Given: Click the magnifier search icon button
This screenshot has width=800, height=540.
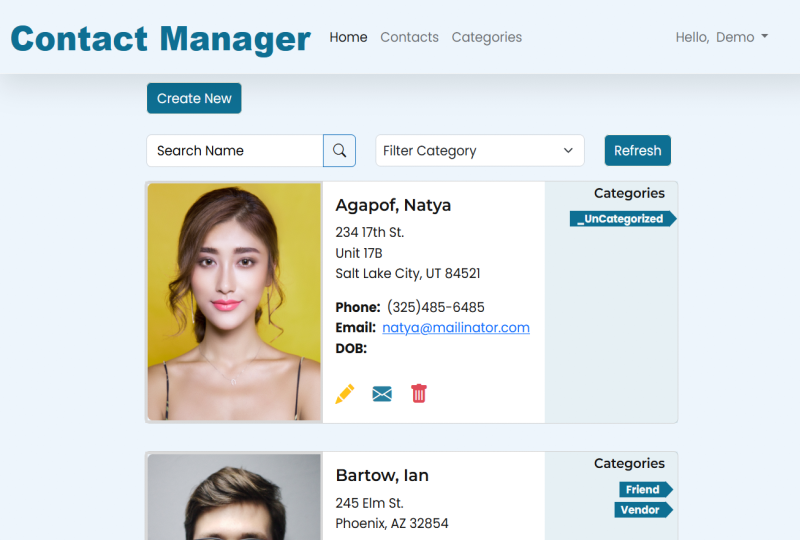Looking at the screenshot, I should coord(339,151).
